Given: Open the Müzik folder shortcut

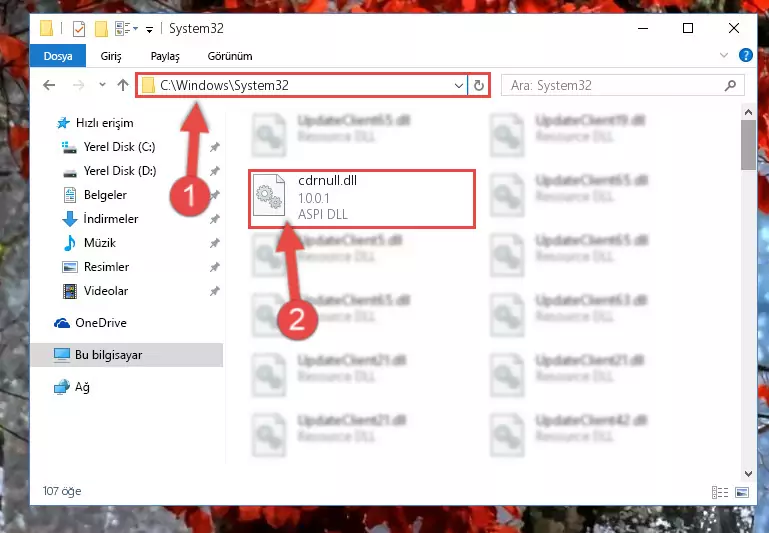Looking at the screenshot, I should 100,243.
